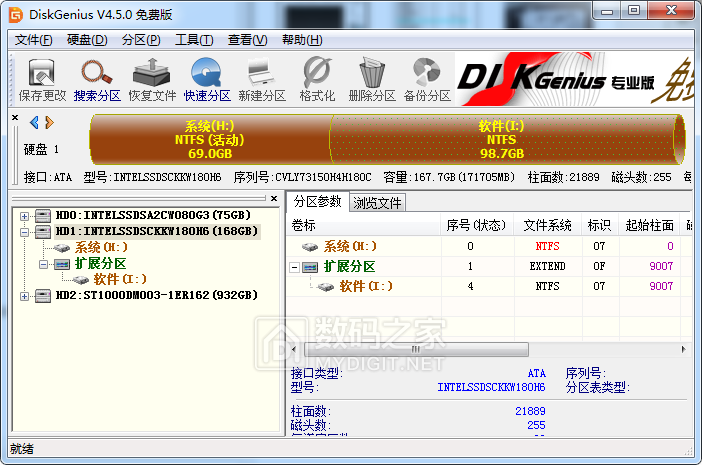Click the 标识 column header
702x465 pixels.
(x=599, y=225)
